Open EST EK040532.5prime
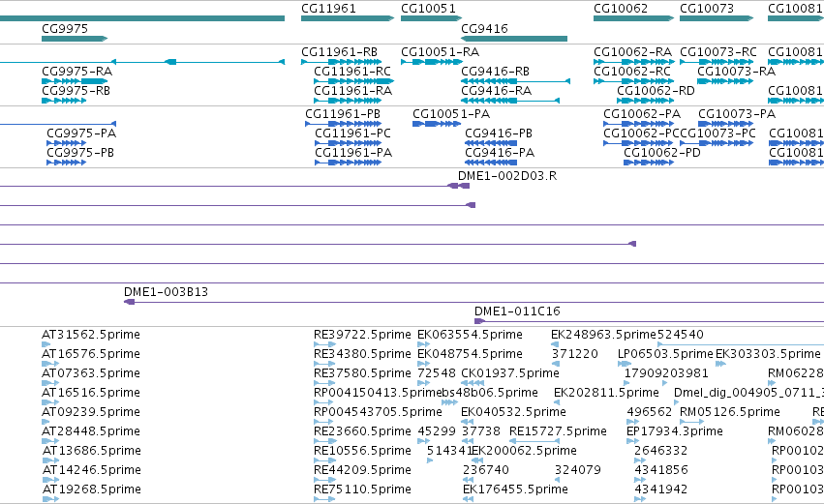This screenshot has width=824, height=504. point(513,412)
